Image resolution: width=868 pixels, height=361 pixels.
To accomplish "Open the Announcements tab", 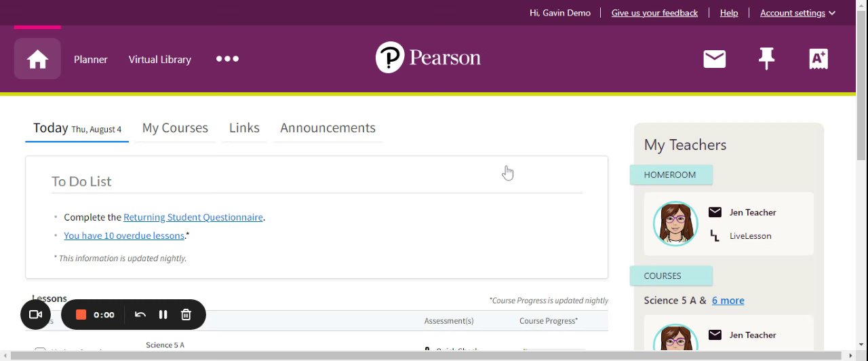I will [x=328, y=128].
